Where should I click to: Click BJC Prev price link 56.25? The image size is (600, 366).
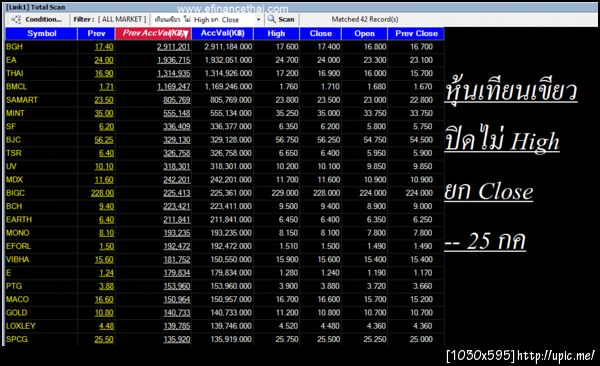104,140
